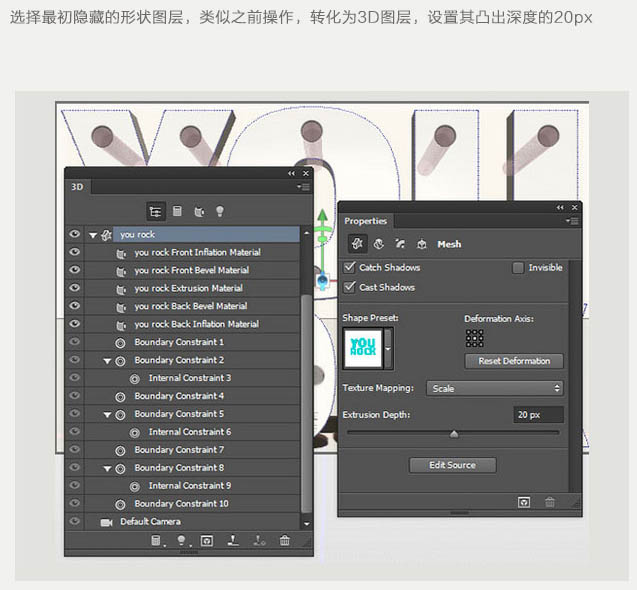Open the Coordinates properties icon
This screenshot has height=590, width=637.
(x=422, y=244)
